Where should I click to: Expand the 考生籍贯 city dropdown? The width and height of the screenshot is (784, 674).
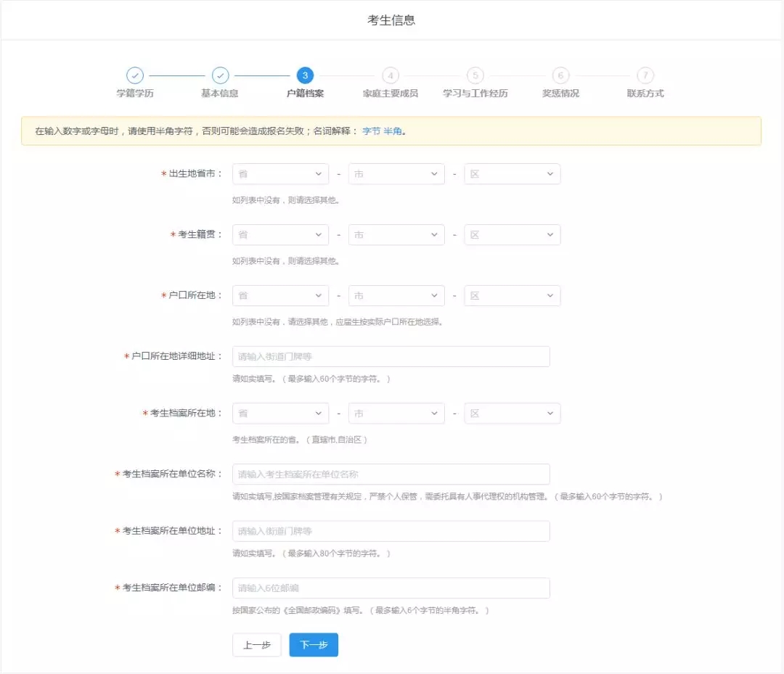click(396, 235)
